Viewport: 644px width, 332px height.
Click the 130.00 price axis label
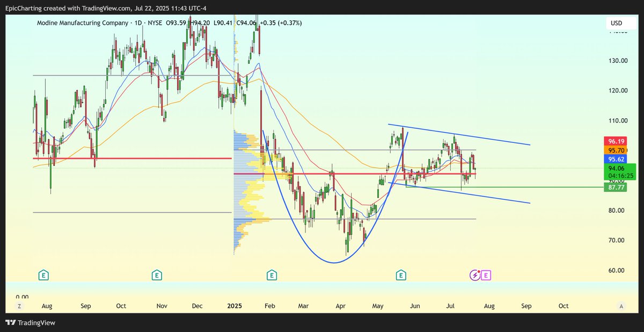click(617, 60)
